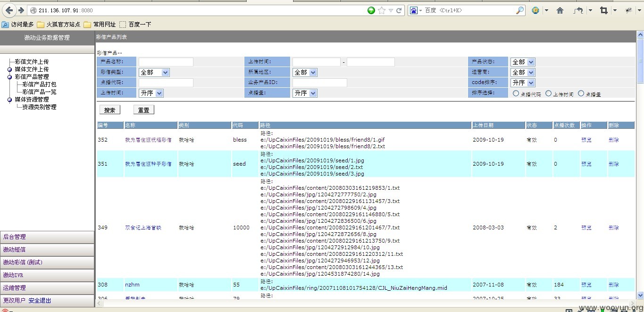Open the 火狐官方站点 bookmark folder

(x=59, y=25)
